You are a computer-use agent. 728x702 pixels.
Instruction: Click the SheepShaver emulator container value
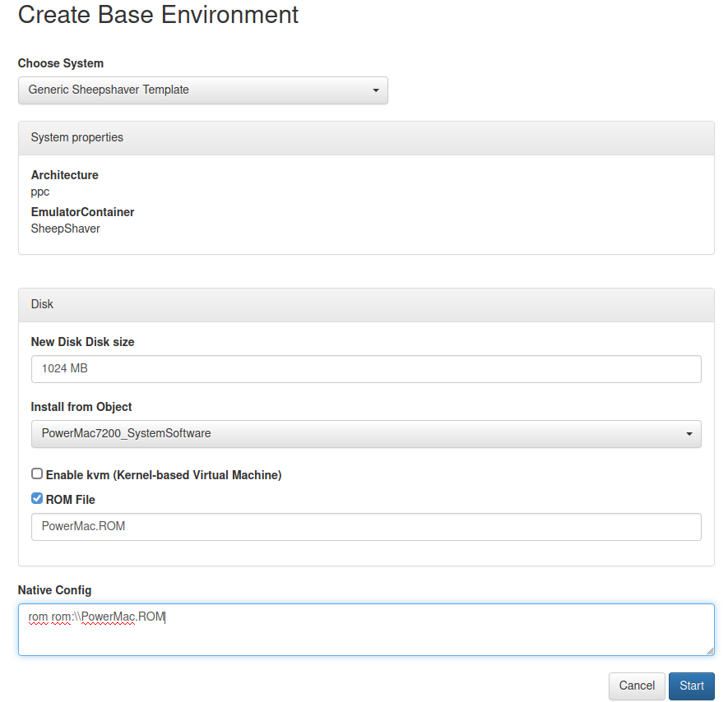[x=66, y=229]
